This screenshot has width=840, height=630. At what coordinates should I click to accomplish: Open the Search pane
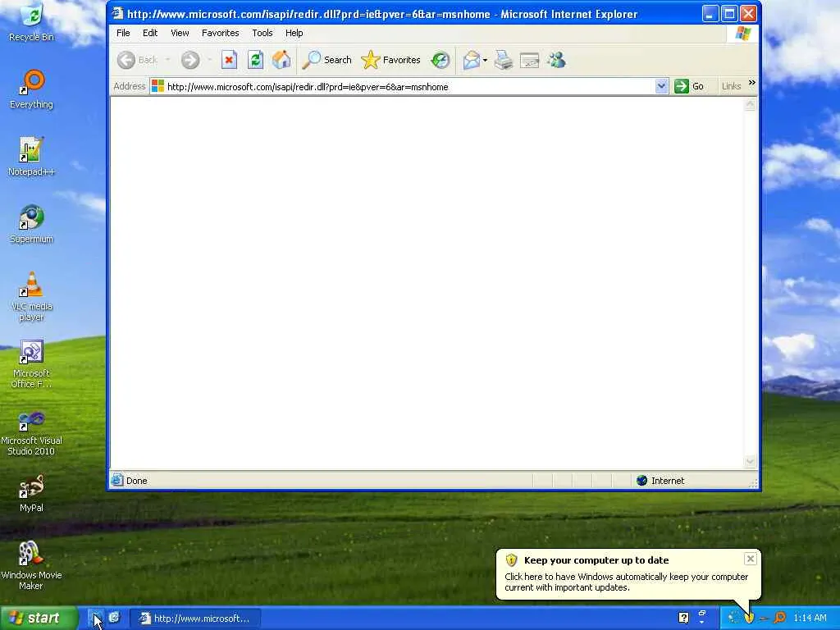326,60
